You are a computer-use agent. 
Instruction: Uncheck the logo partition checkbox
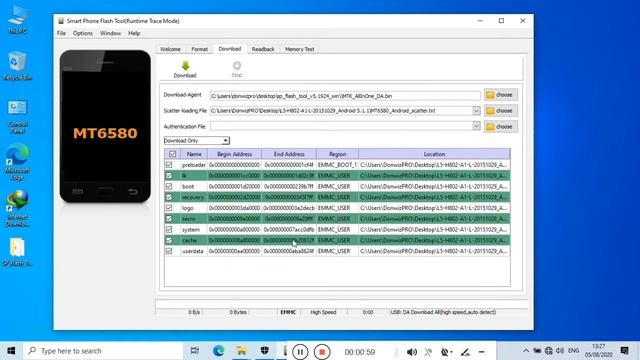click(x=169, y=208)
